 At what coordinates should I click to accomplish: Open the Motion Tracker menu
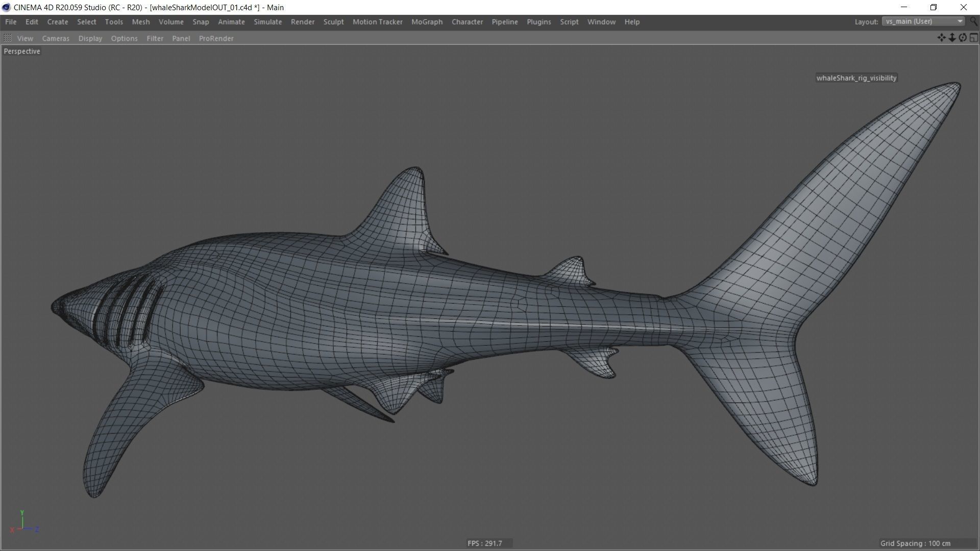pyautogui.click(x=378, y=22)
